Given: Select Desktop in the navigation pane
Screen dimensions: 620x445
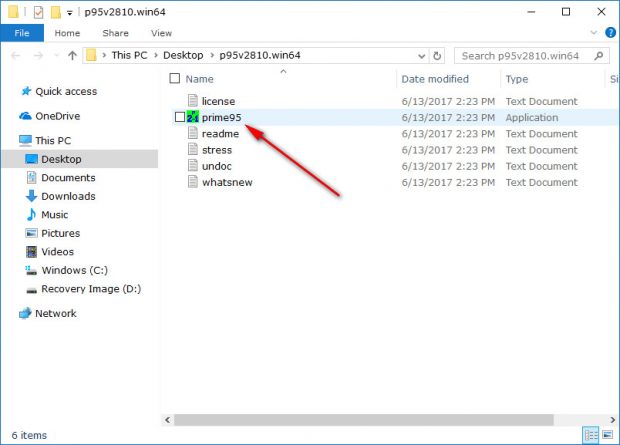Looking at the screenshot, I should tap(79, 159).
